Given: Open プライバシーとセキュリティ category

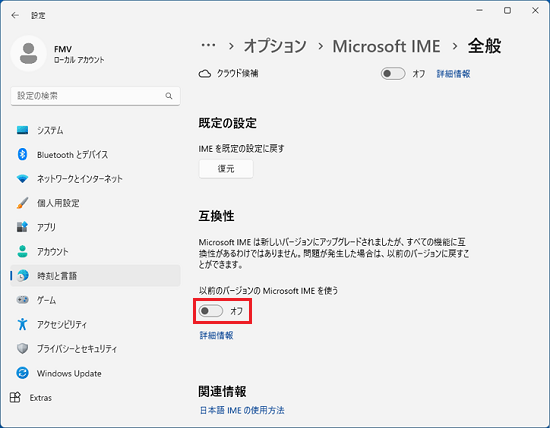Looking at the screenshot, I should (x=95, y=349).
